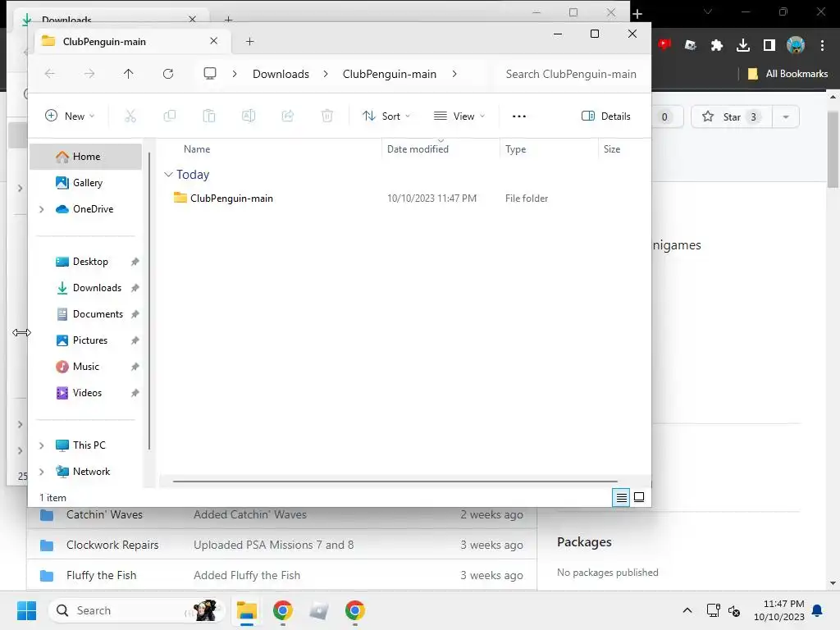
Task: Click chevron between Downloads and ClubPenguin-main
Action: 326,74
